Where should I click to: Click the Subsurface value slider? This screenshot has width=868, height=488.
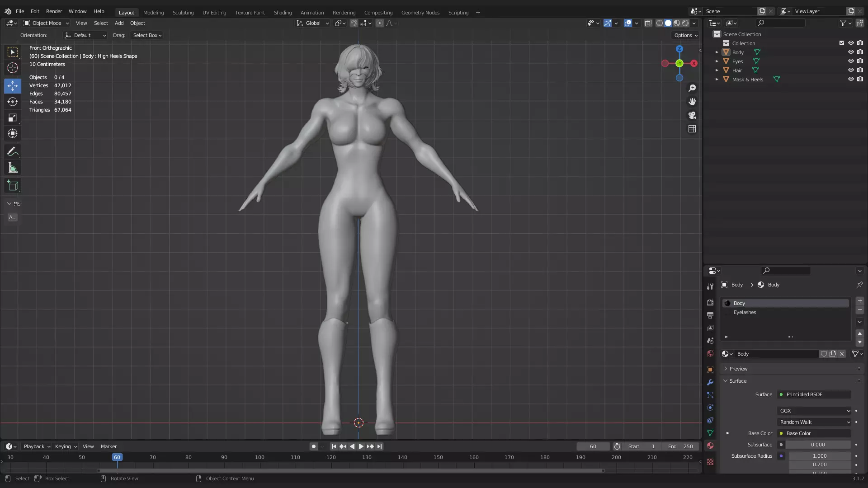click(818, 445)
